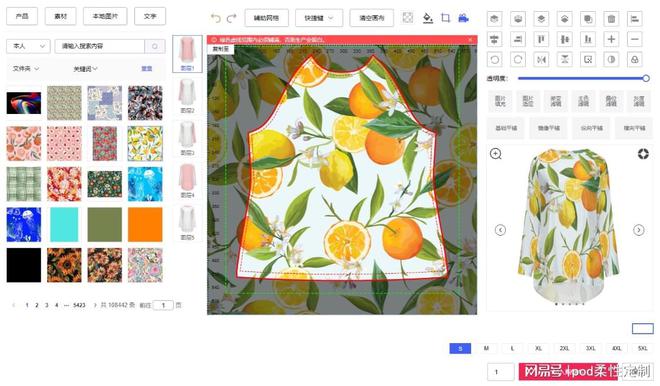This screenshot has width=660, height=386.
Task: Open the 产品 tab
Action: 22,16
